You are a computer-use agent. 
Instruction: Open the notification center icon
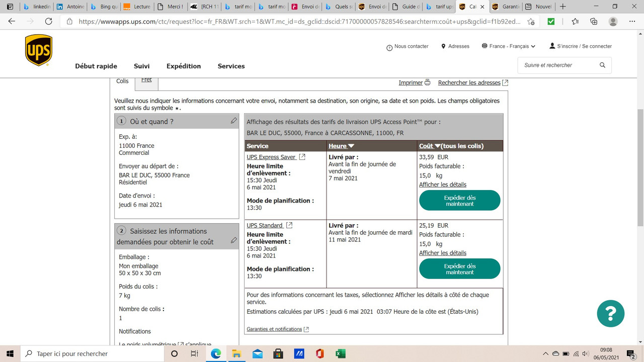(x=631, y=353)
